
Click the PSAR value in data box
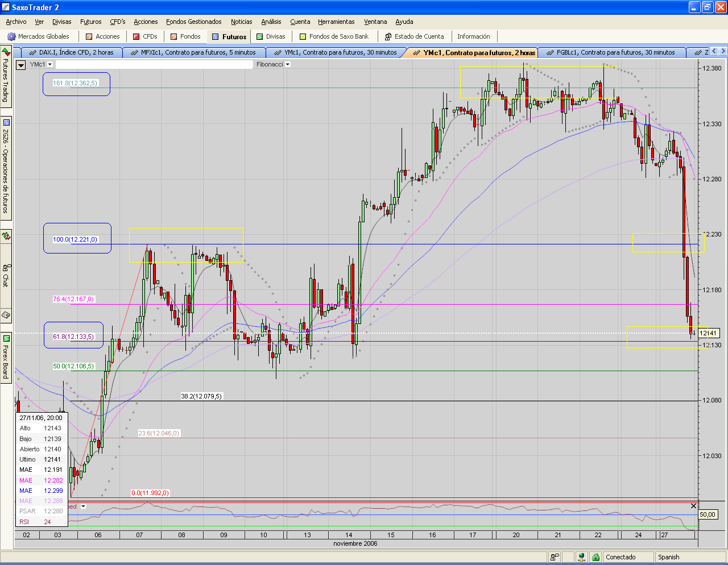pyautogui.click(x=53, y=511)
